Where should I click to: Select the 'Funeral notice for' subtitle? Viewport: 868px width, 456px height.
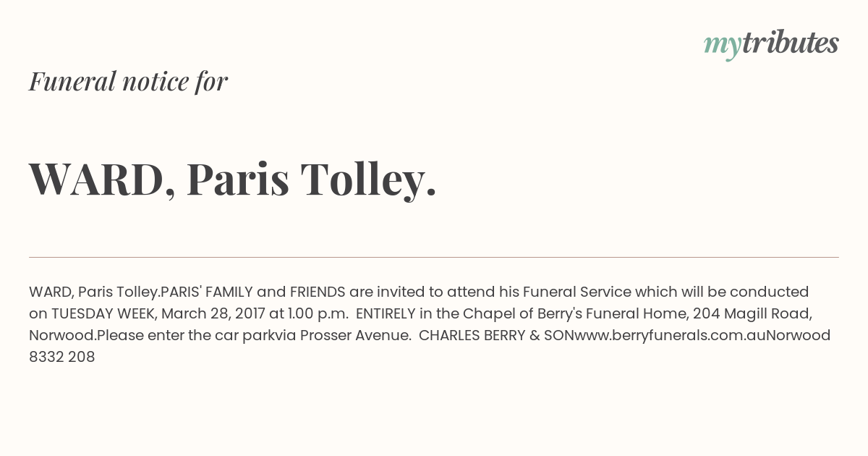pos(128,81)
